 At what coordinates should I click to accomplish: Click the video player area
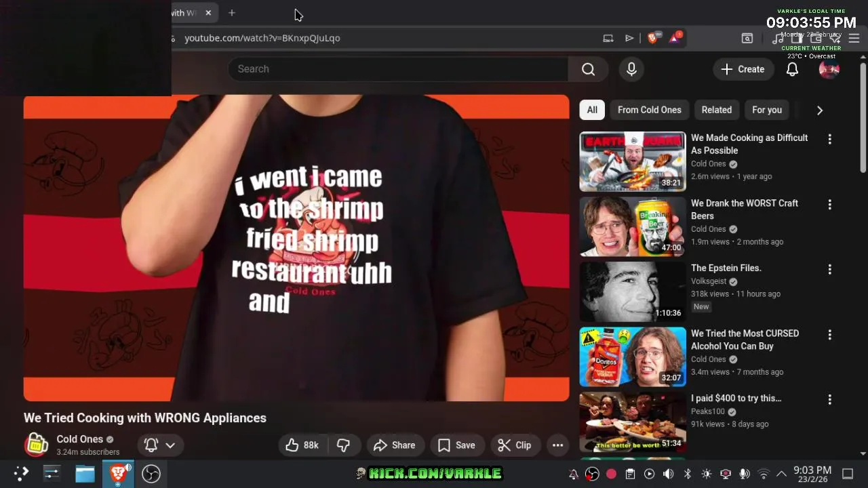296,248
